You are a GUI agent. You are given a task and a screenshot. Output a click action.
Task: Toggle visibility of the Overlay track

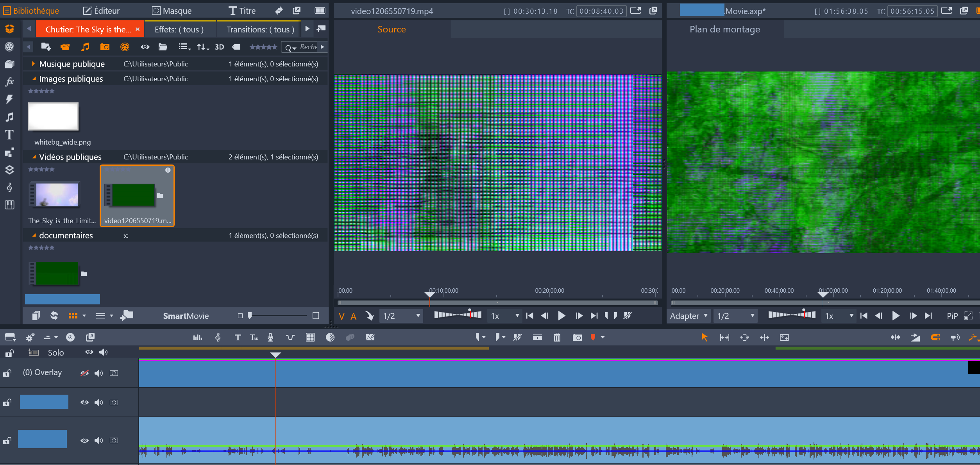84,373
